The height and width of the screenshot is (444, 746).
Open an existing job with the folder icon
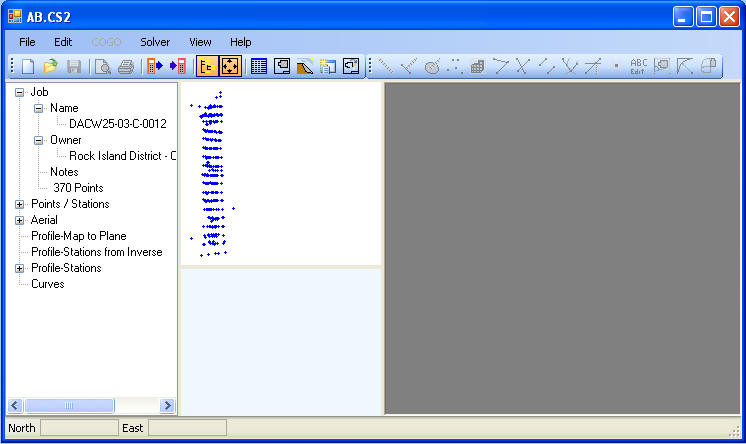coord(50,66)
